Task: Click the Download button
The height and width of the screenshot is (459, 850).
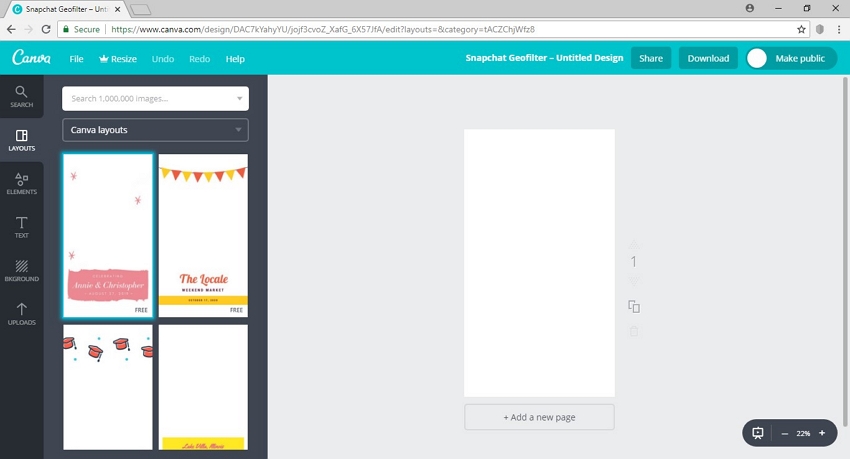Action: [708, 58]
